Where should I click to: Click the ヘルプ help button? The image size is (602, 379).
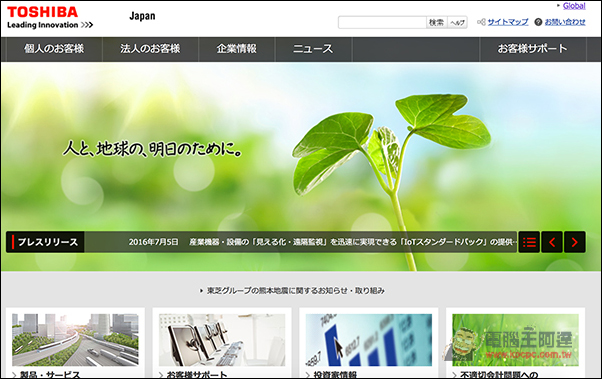(x=457, y=22)
